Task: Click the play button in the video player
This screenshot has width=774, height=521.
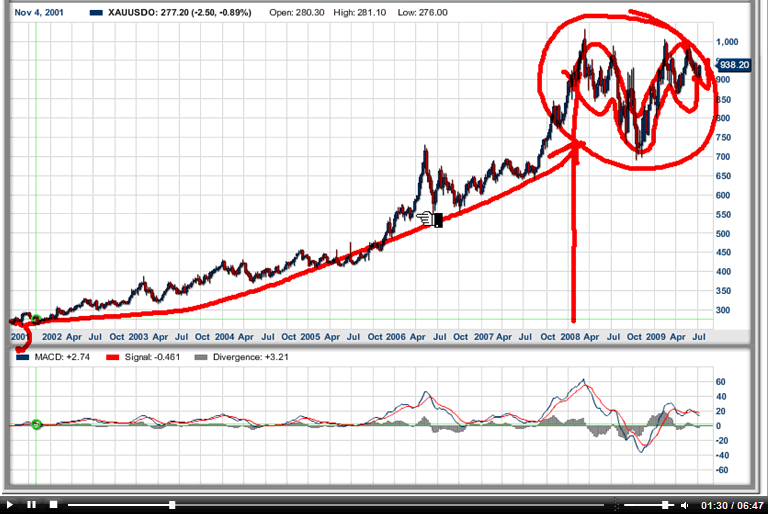Action: 9,505
